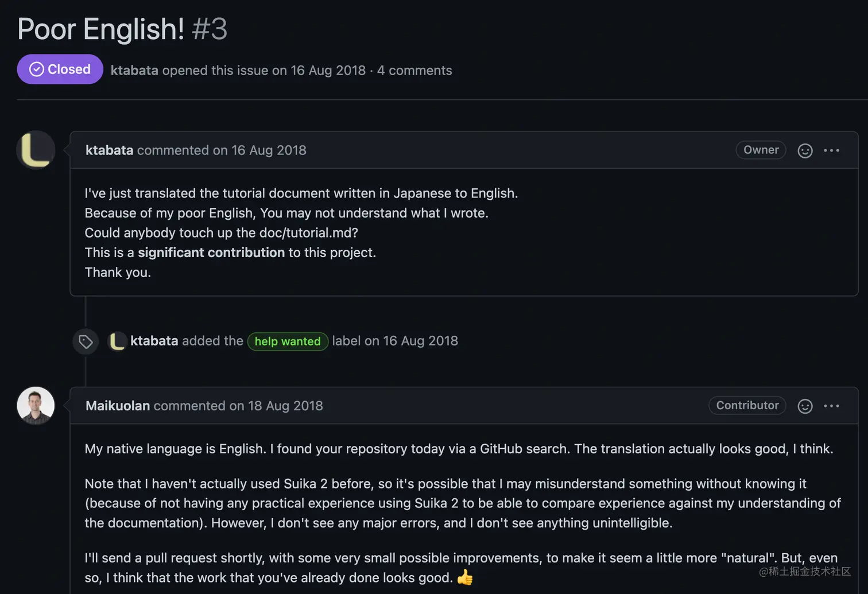Viewport: 868px width, 594px height.
Task: Click the Owner badge on first comment
Action: [761, 150]
